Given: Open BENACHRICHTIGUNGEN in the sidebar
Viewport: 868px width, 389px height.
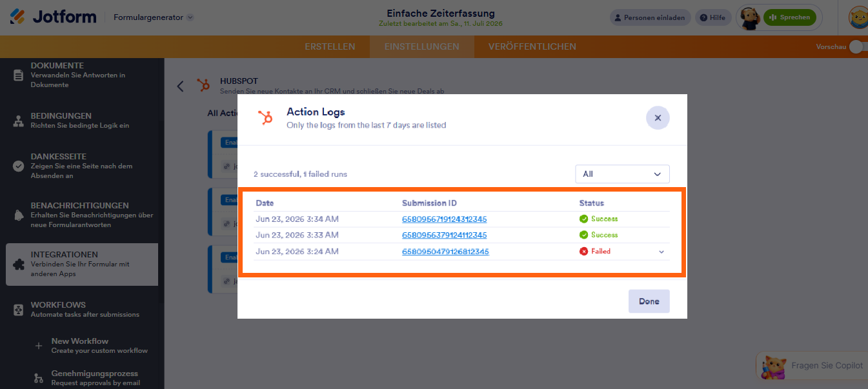Looking at the screenshot, I should [82, 215].
